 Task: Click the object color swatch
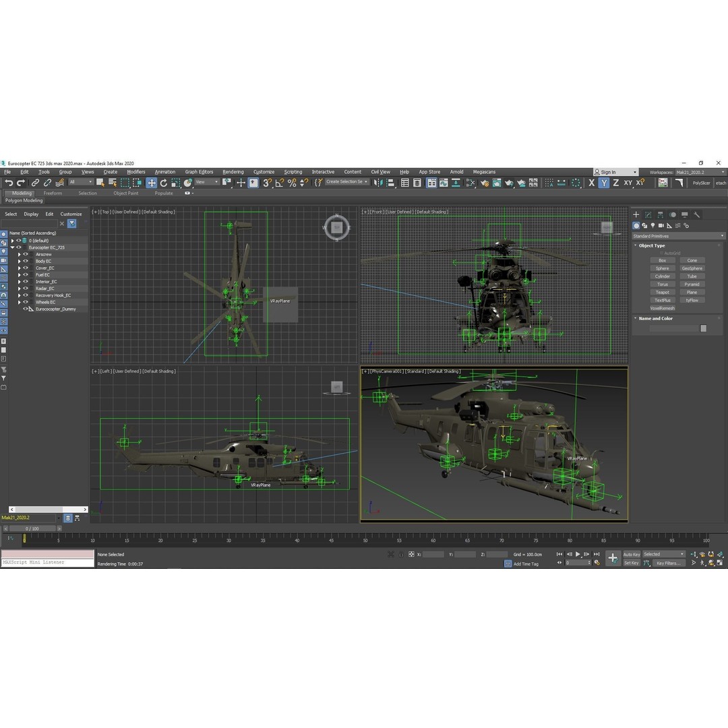coord(703,329)
